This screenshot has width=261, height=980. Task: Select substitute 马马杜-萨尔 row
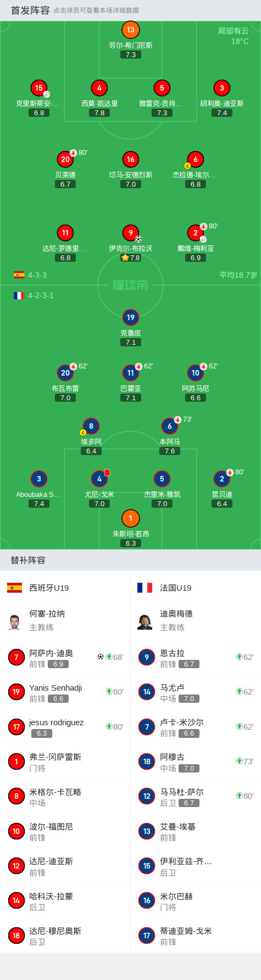point(196,796)
